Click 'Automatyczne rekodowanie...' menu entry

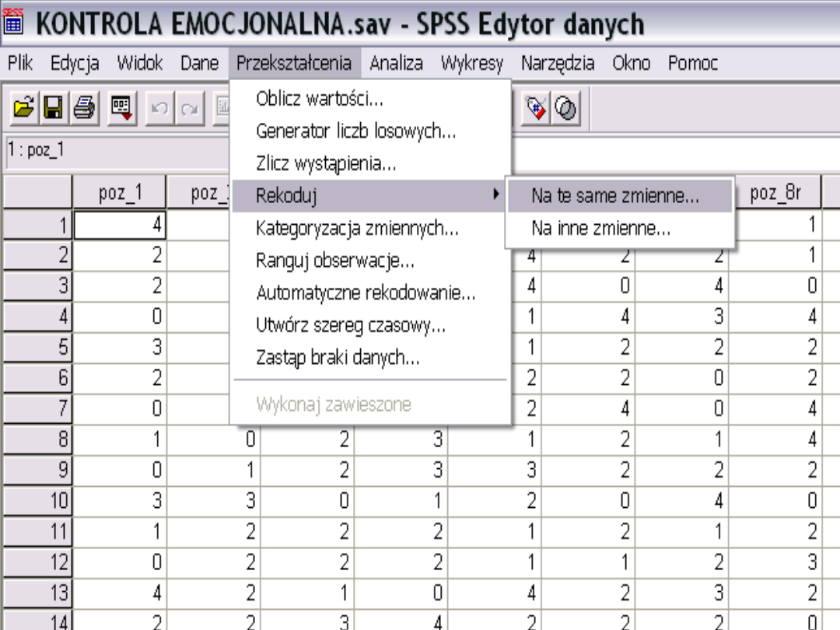pos(366,293)
